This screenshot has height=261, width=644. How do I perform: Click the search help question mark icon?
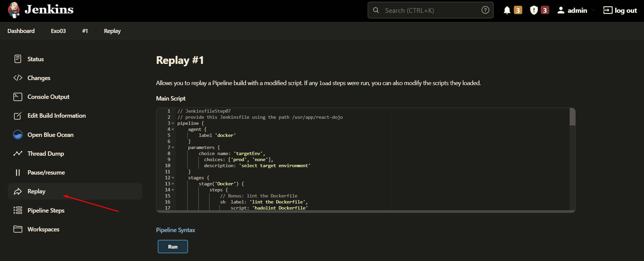[x=485, y=10]
